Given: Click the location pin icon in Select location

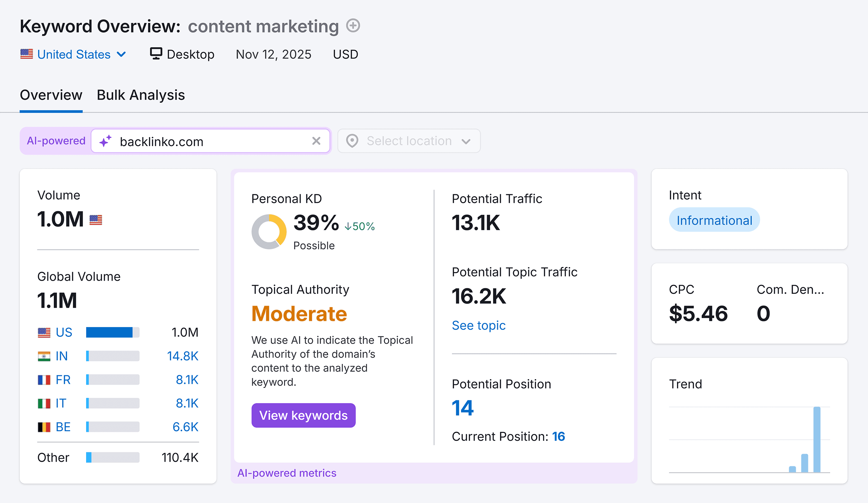Looking at the screenshot, I should tap(352, 141).
